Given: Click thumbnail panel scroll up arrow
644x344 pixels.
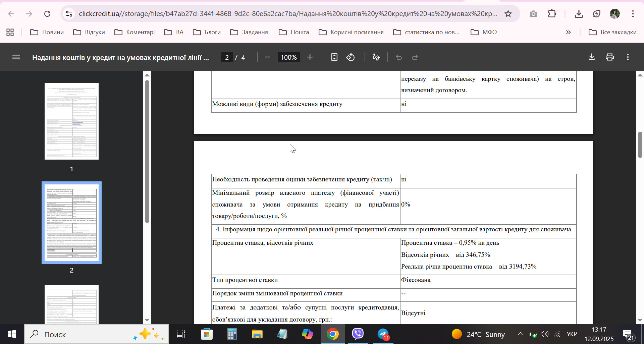Looking at the screenshot, I should pyautogui.click(x=147, y=75).
